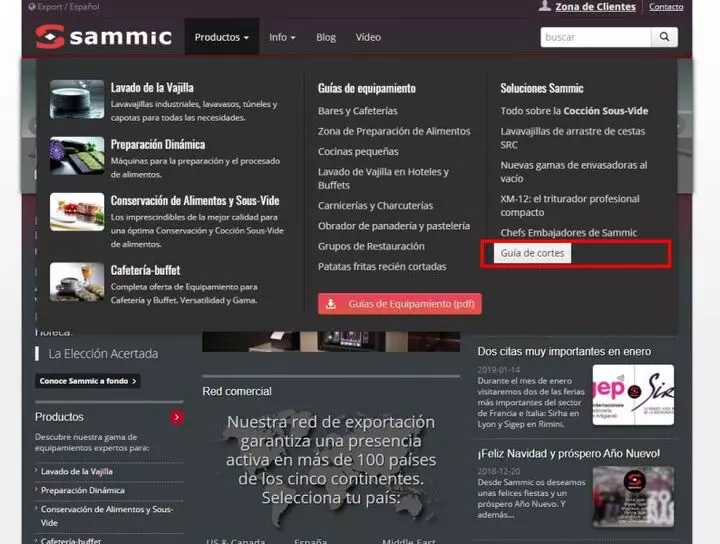This screenshot has height=544, width=720.
Task: Open the Zona de Clientes link
Action: coord(595,7)
